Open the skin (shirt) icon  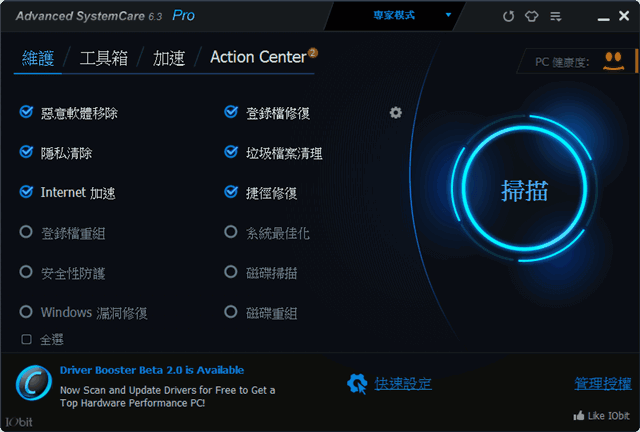531,16
